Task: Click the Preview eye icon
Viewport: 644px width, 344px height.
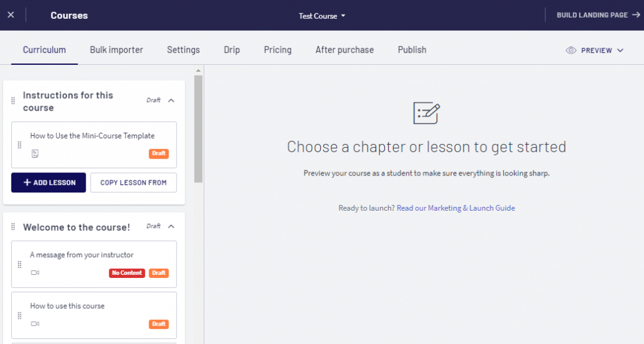Action: pyautogui.click(x=571, y=50)
